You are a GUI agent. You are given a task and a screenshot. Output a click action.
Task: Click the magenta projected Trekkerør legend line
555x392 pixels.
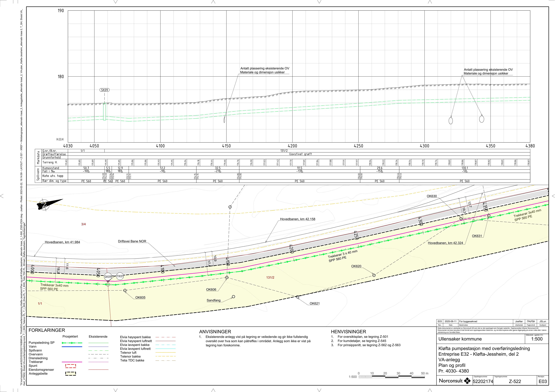(72, 362)
